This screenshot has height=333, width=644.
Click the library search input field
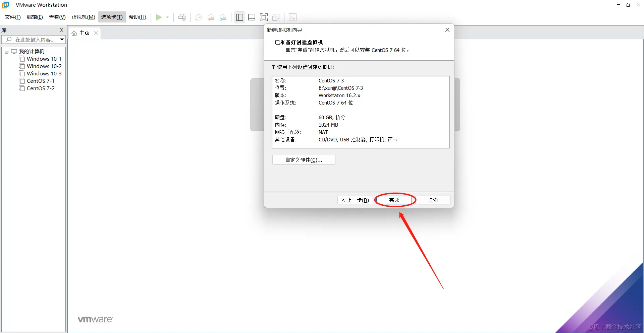coord(33,40)
